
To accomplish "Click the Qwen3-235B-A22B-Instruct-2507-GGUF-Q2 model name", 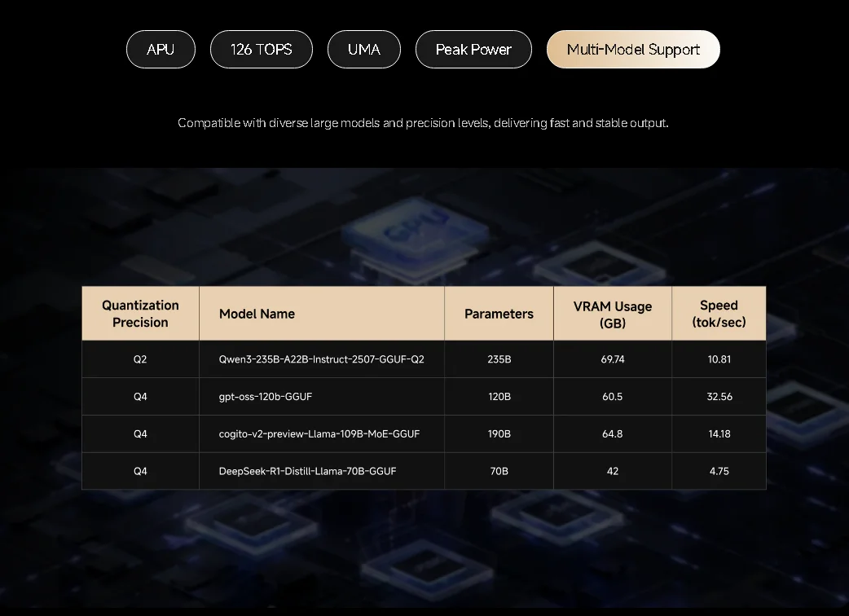I will (322, 359).
